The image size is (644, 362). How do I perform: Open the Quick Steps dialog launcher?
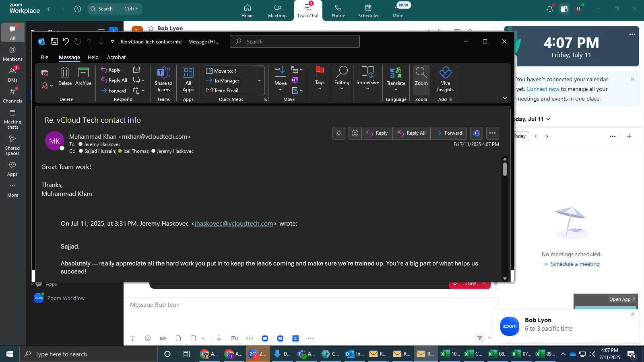click(x=266, y=99)
